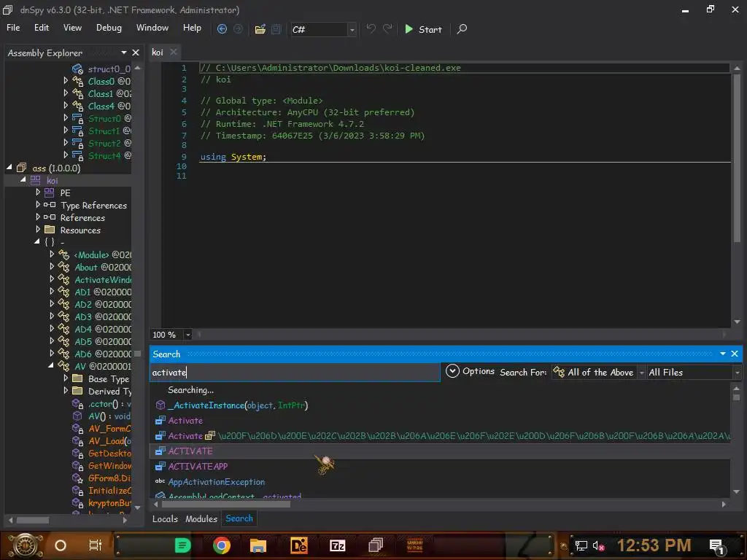
Task: Open the 100 % zoom dropdown
Action: point(187,335)
